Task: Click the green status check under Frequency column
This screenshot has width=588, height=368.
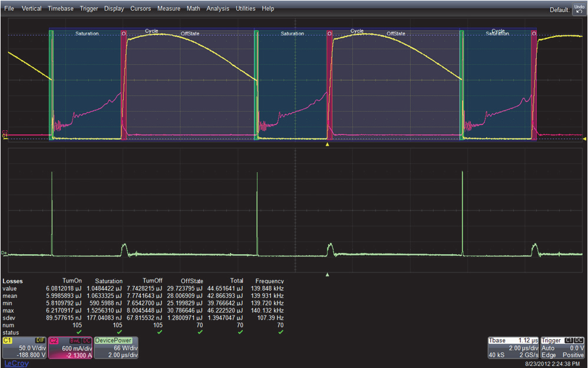Action: 280,331
